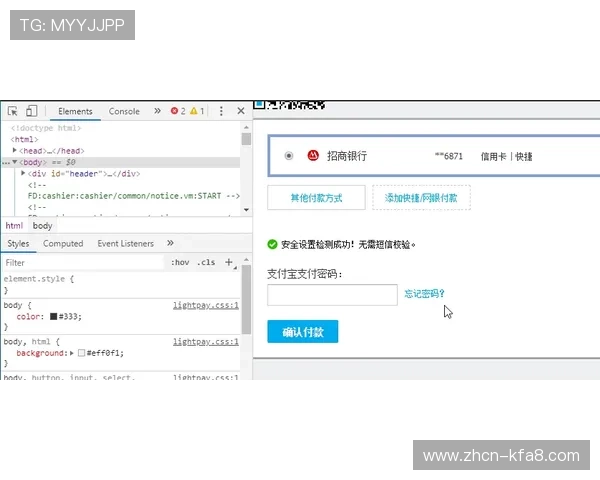Screen dimensions: 600x480
Task: Click the doctype html line
Action: pyautogui.click(x=46, y=128)
